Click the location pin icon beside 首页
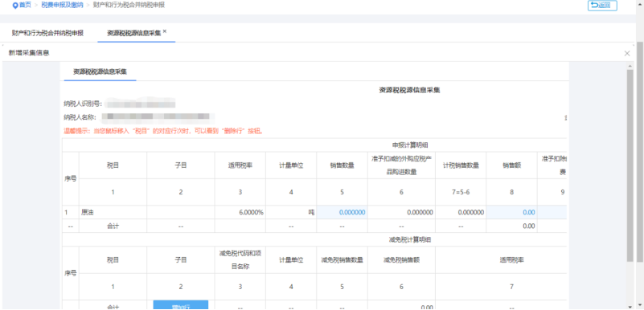 pos(15,6)
